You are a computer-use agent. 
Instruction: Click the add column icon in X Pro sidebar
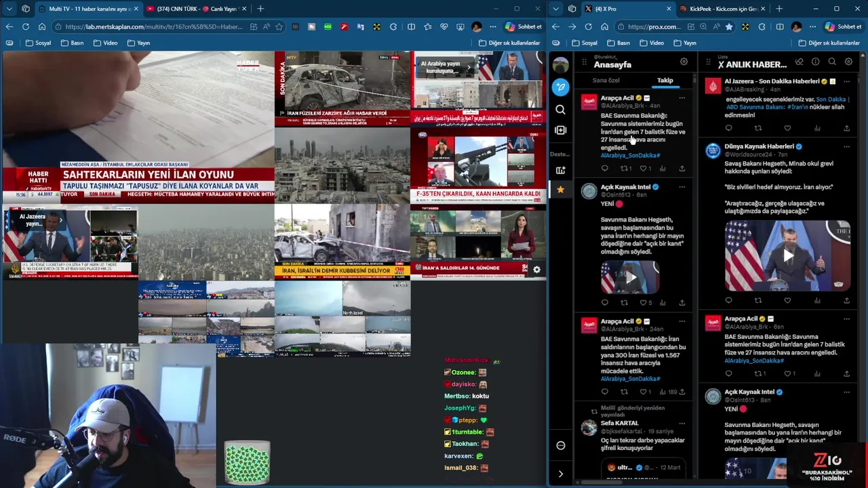560,130
